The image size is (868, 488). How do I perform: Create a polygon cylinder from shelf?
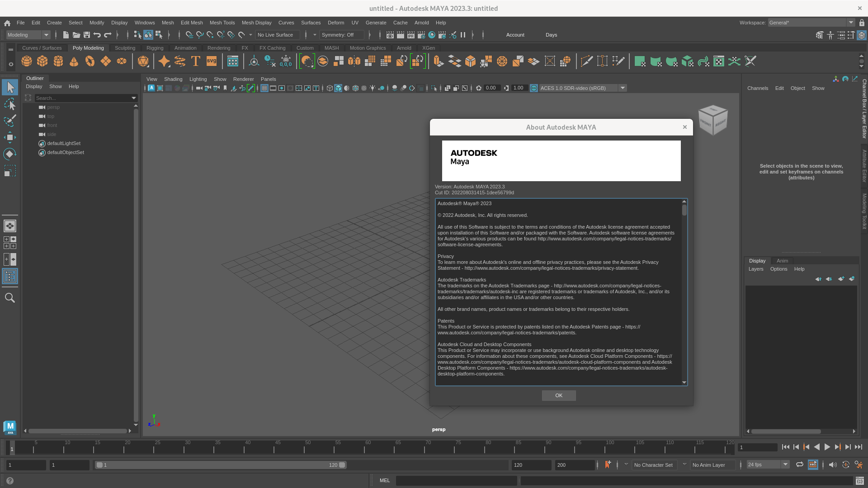58,61
